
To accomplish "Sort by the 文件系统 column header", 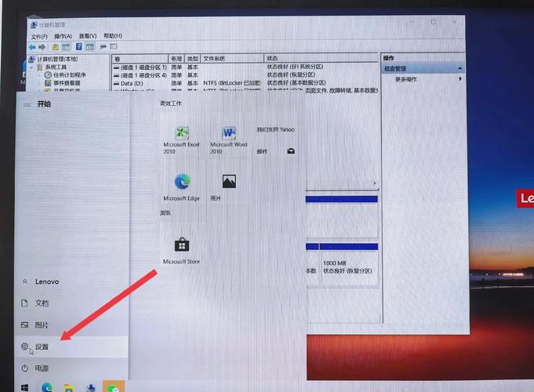I will 232,59.
